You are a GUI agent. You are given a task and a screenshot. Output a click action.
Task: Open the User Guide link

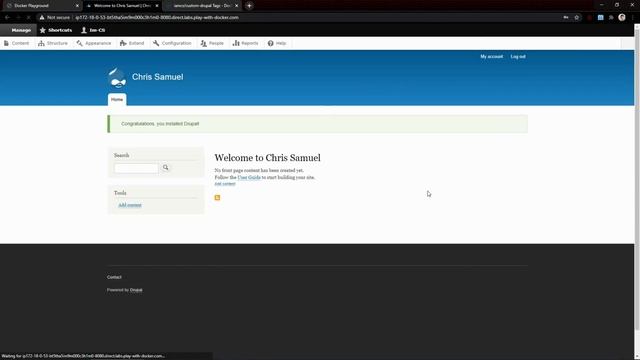pos(249,178)
